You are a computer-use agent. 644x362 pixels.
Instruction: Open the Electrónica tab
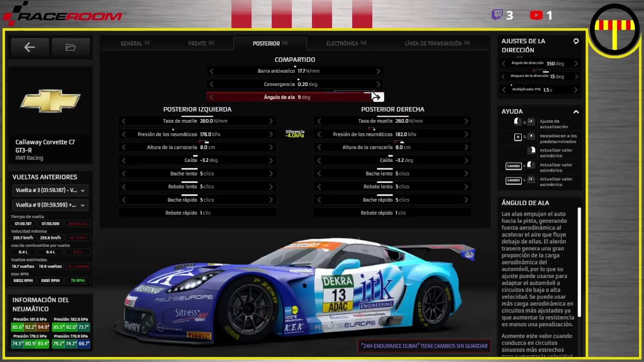pyautogui.click(x=346, y=44)
